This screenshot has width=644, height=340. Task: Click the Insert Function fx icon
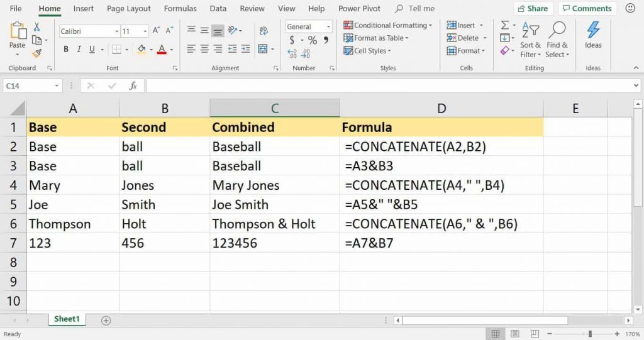tap(133, 86)
